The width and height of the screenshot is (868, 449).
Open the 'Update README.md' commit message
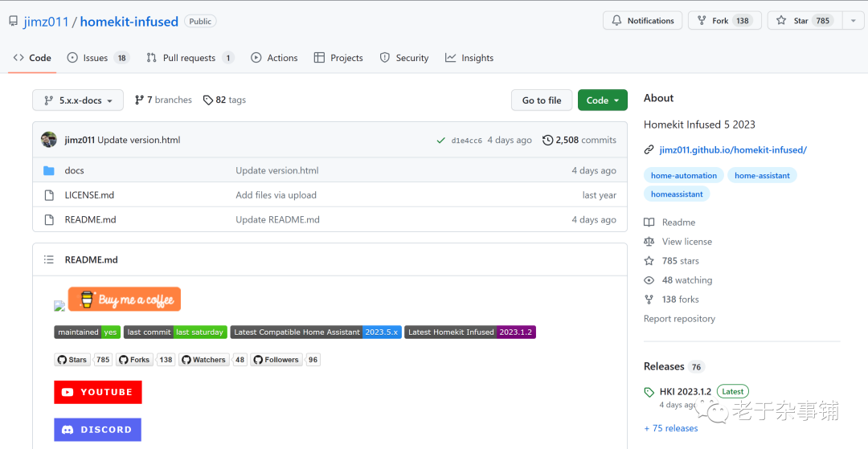(278, 219)
